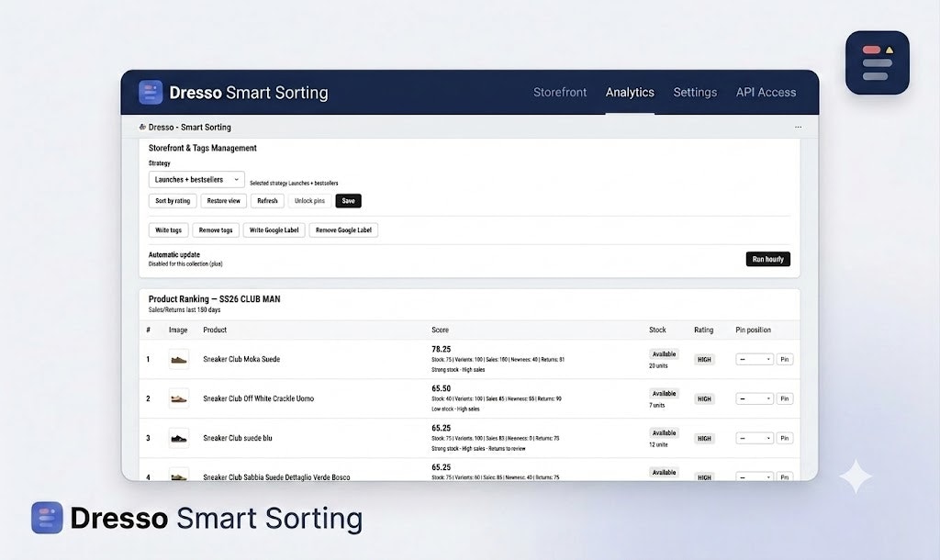The image size is (940, 560).
Task: Click the HIGH rating badge for Moka Suede
Action: click(x=704, y=360)
